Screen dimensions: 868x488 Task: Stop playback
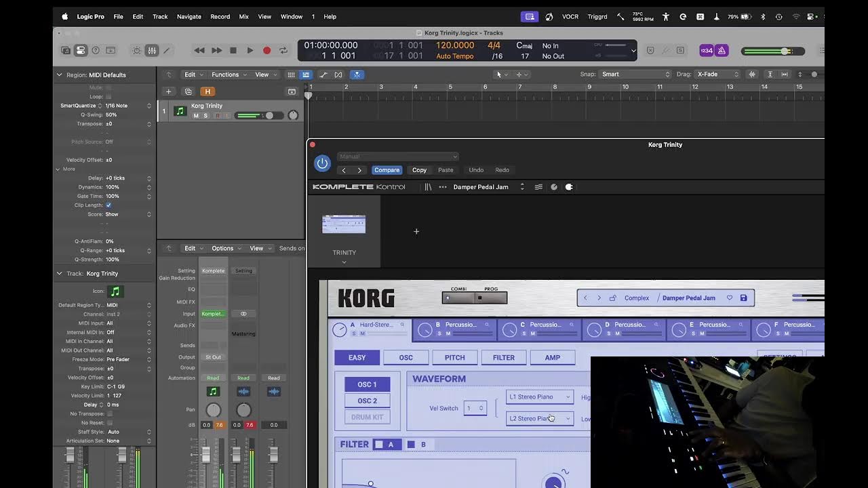pyautogui.click(x=233, y=50)
